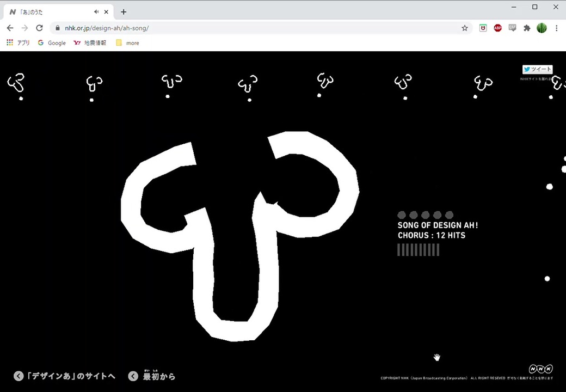The width and height of the screenshot is (566, 392).
Task: Focus the address bar showing nhk.or.jp/design-ah/ah-song/
Action: (x=260, y=28)
